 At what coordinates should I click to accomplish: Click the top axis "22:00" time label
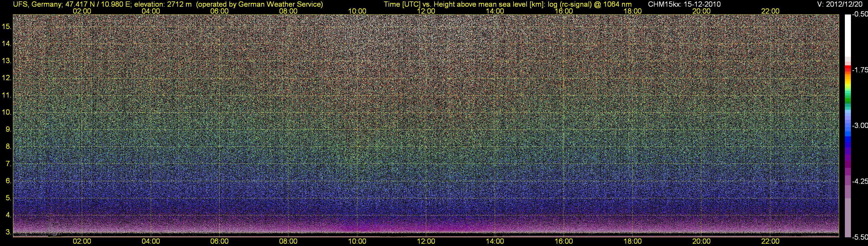coord(770,11)
